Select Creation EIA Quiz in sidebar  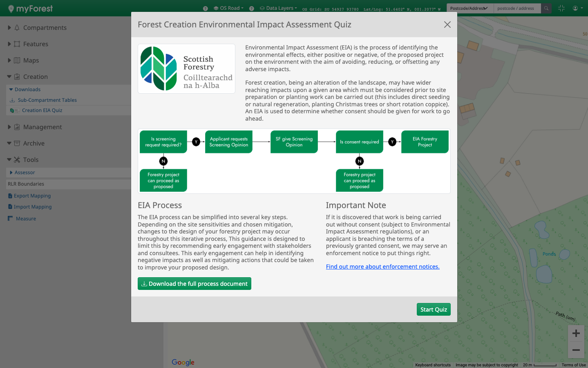(42, 110)
